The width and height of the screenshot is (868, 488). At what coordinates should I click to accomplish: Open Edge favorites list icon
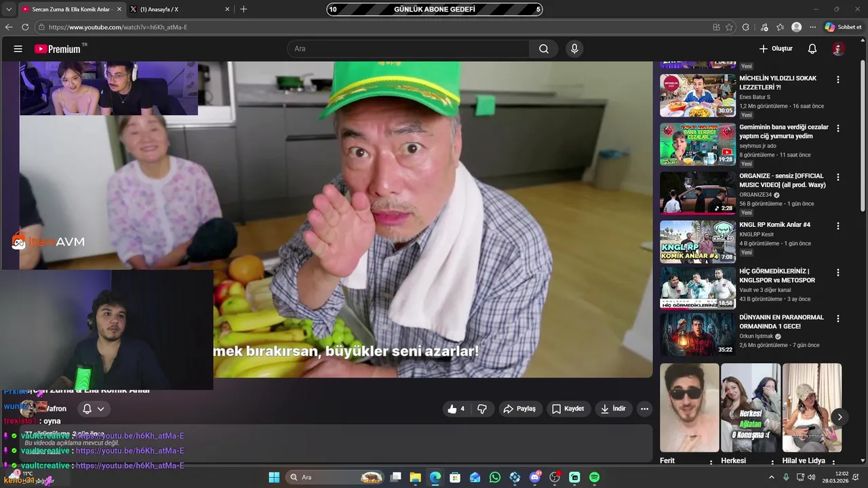[x=781, y=27]
